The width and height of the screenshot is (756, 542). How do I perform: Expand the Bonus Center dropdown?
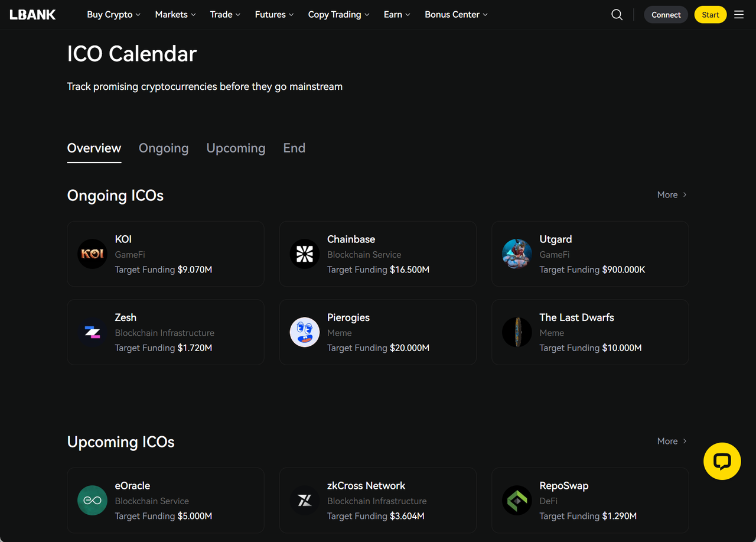point(456,15)
